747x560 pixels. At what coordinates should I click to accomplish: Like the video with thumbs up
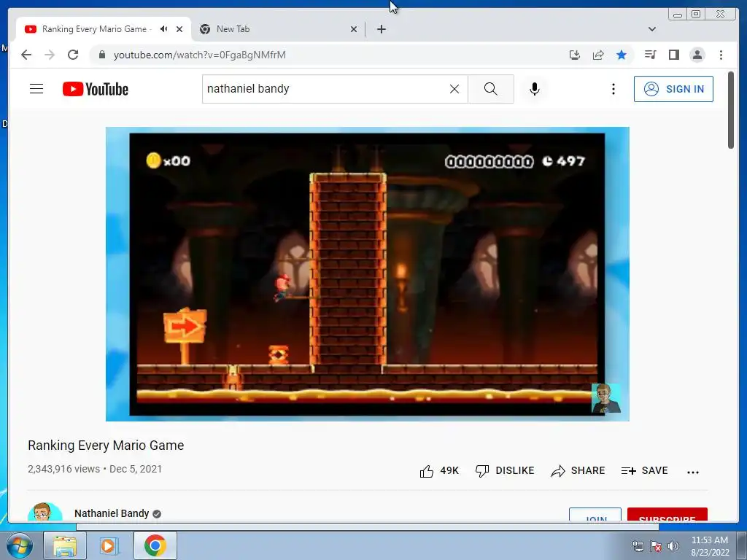438,471
